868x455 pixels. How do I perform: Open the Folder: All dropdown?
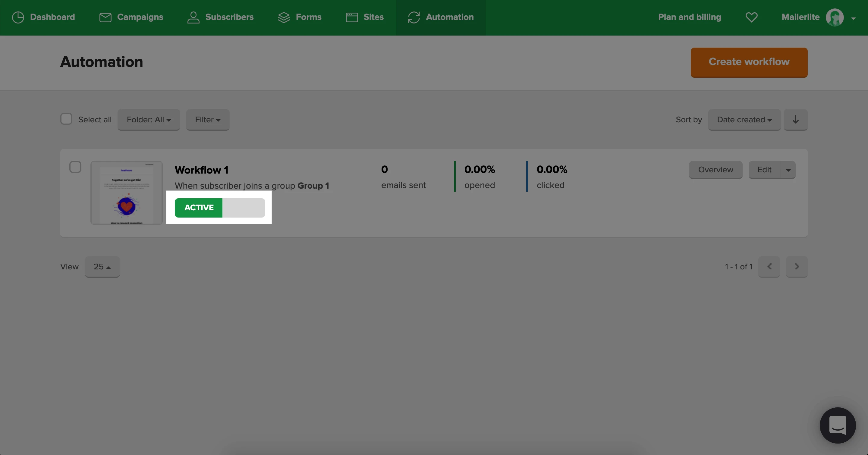[149, 120]
